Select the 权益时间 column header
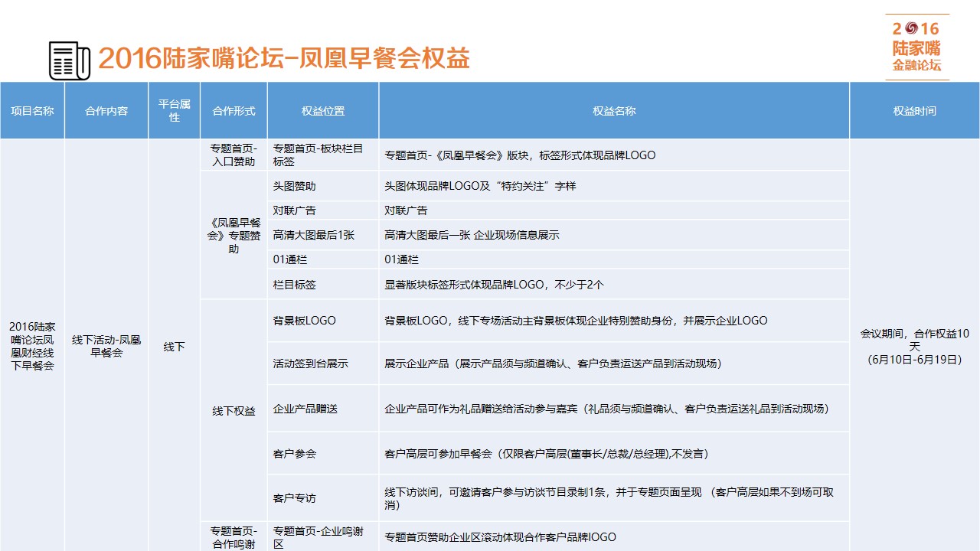The height and width of the screenshot is (551, 980). 914,111
